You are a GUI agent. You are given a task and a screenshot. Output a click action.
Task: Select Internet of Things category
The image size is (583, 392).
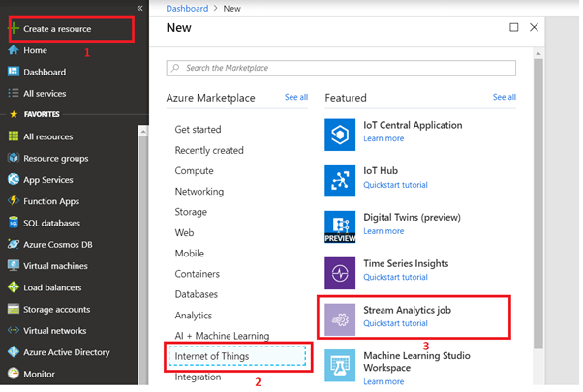point(211,356)
